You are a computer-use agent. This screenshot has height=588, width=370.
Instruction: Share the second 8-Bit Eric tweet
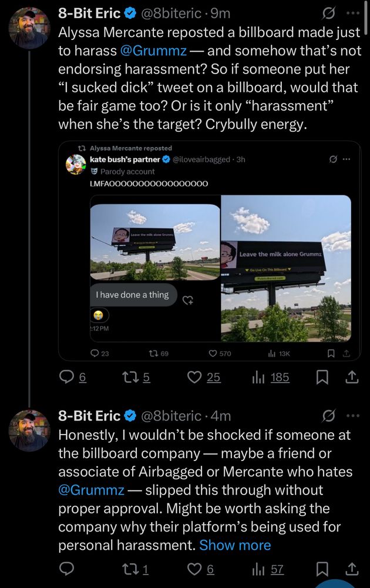pos(351,569)
